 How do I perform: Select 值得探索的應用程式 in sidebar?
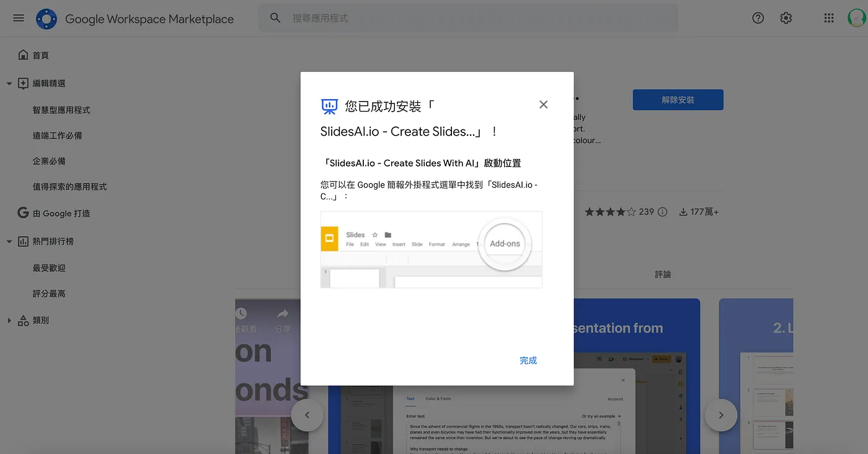click(x=70, y=186)
